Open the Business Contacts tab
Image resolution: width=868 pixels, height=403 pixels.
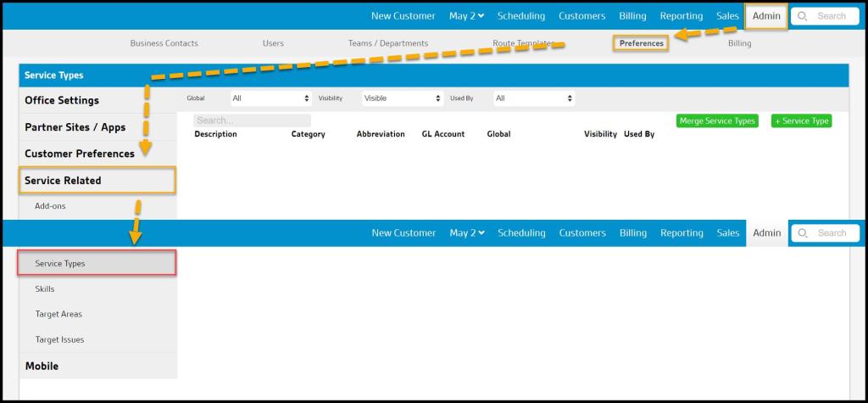[x=164, y=43]
